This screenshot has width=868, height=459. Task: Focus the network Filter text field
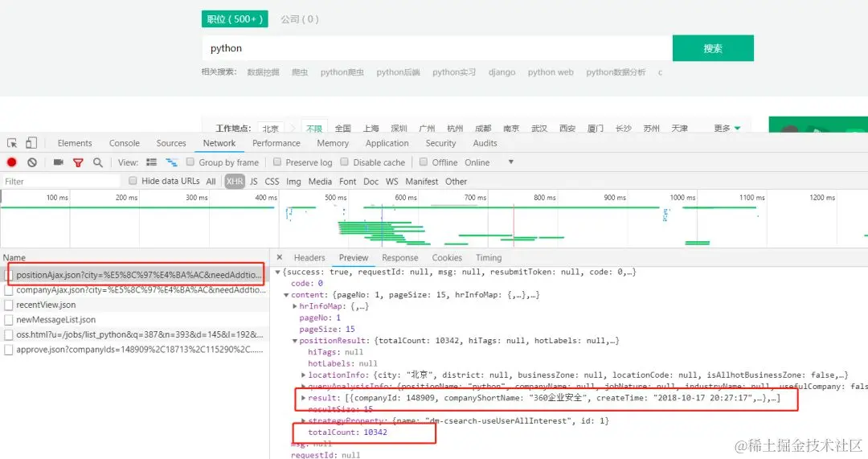coord(60,181)
